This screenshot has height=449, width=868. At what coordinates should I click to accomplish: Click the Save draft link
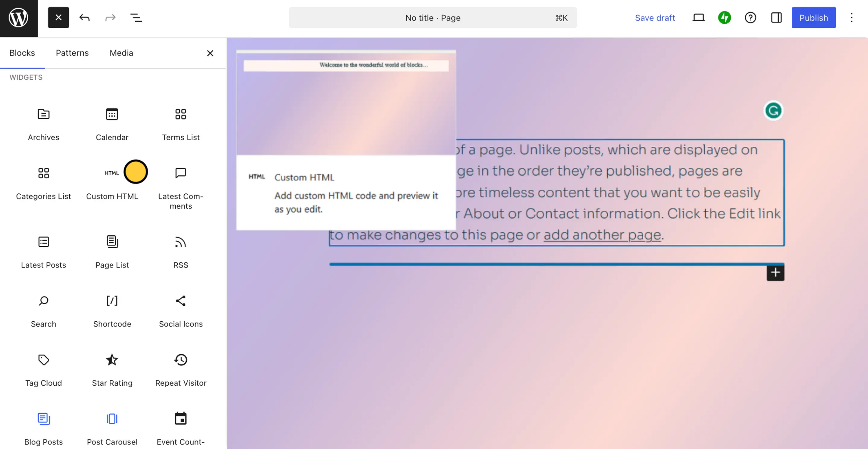(654, 18)
